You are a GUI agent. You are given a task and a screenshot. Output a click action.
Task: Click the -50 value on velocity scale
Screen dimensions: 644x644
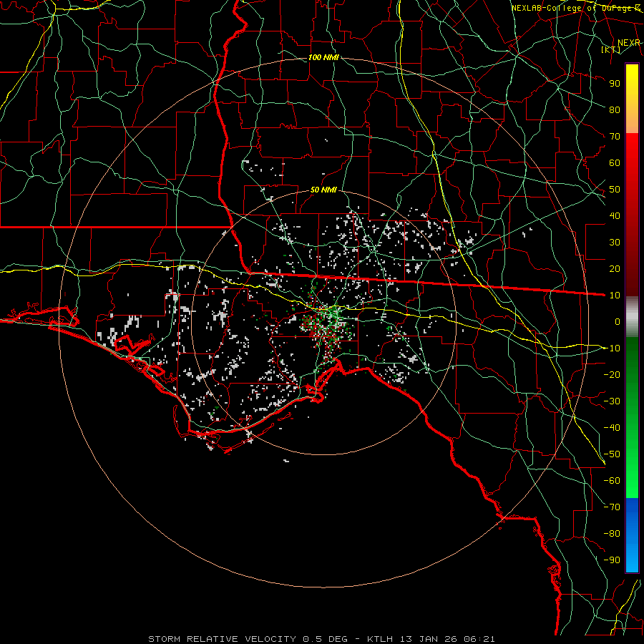click(x=612, y=454)
